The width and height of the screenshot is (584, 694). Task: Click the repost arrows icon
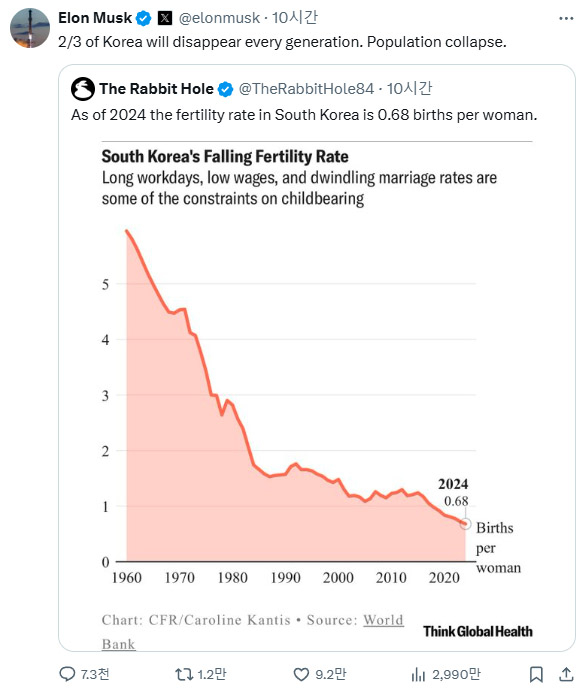[184, 674]
